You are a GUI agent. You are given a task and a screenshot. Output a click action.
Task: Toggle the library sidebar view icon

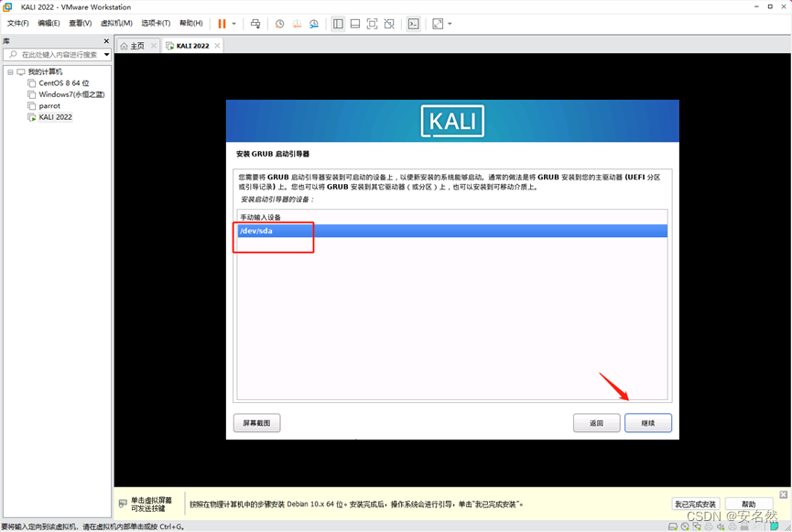coord(338,24)
